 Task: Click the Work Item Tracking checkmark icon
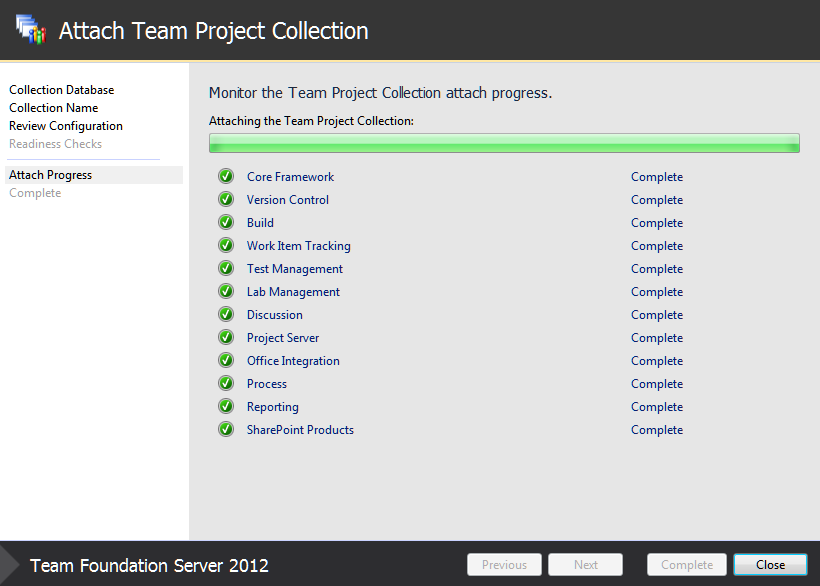[x=226, y=245]
